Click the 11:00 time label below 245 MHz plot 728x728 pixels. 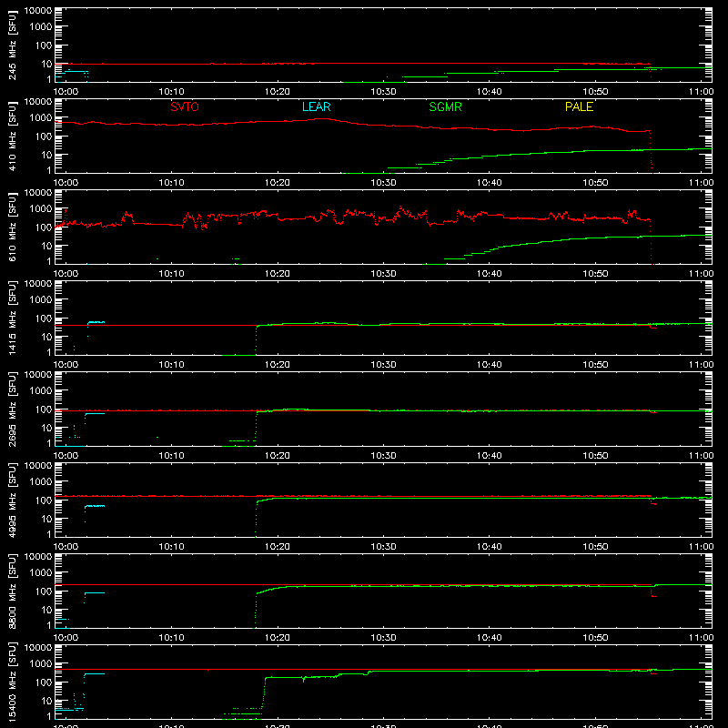point(701,92)
